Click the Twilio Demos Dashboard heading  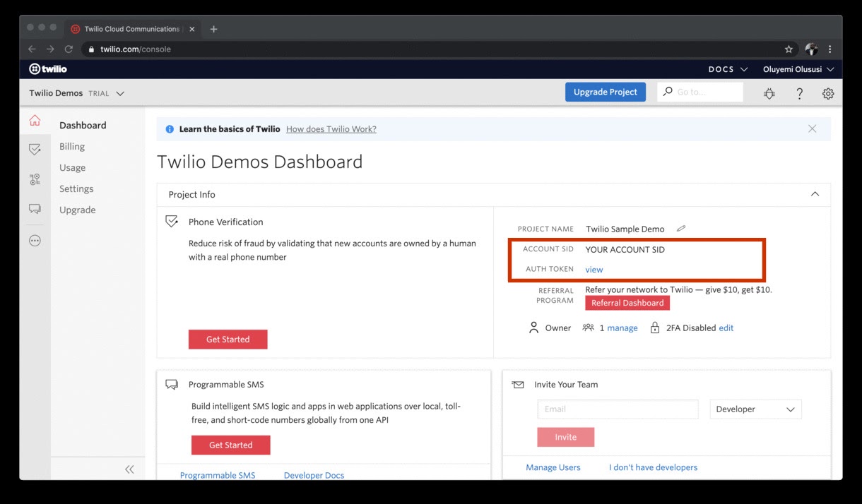(259, 162)
